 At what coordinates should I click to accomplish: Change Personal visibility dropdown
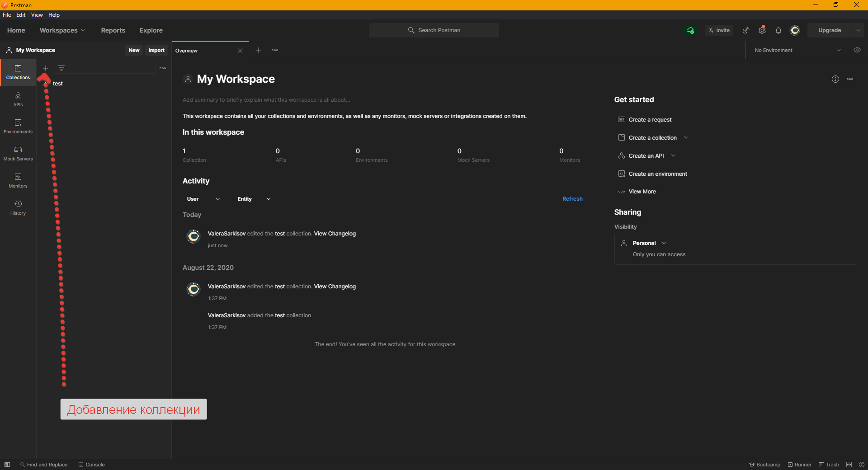click(x=650, y=243)
